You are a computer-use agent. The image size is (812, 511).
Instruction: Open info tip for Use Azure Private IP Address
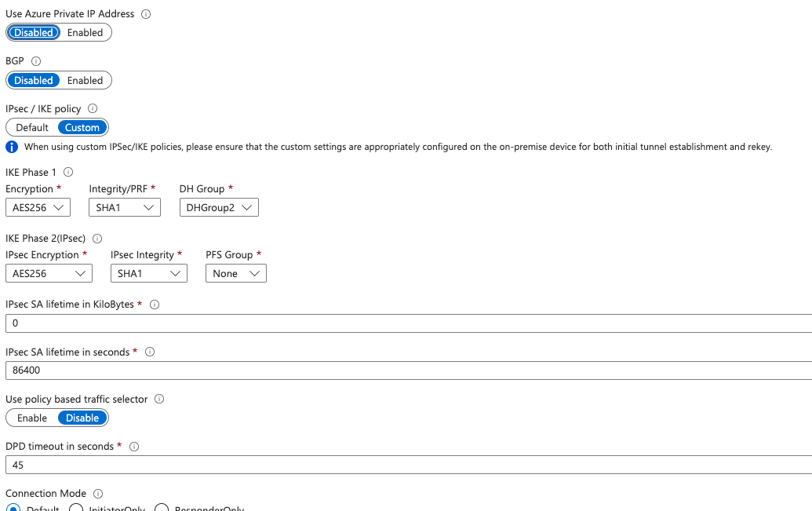coord(146,14)
